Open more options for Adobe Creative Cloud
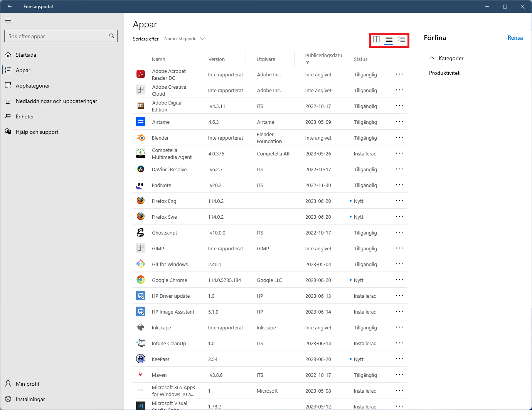This screenshot has width=532, height=410. coord(399,90)
